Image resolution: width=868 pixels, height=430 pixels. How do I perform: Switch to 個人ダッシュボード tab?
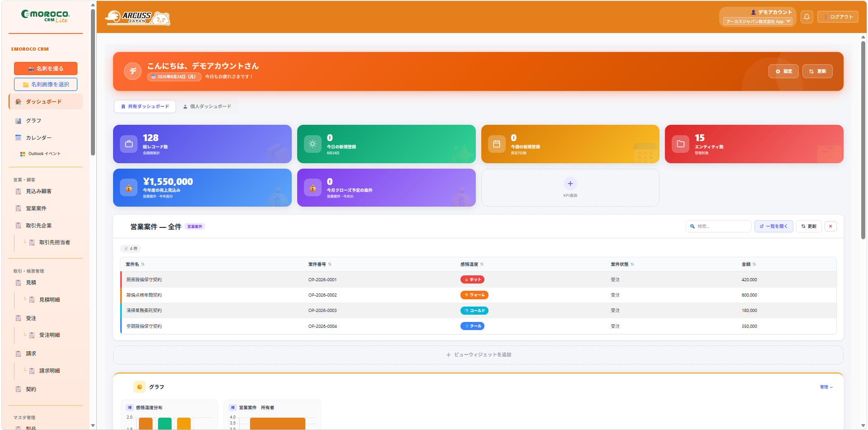click(x=207, y=107)
